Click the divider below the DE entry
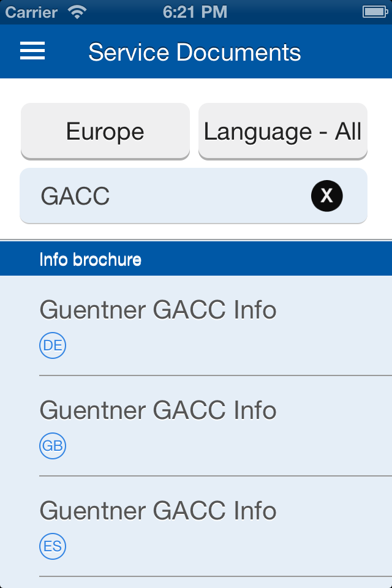 pos(216,375)
